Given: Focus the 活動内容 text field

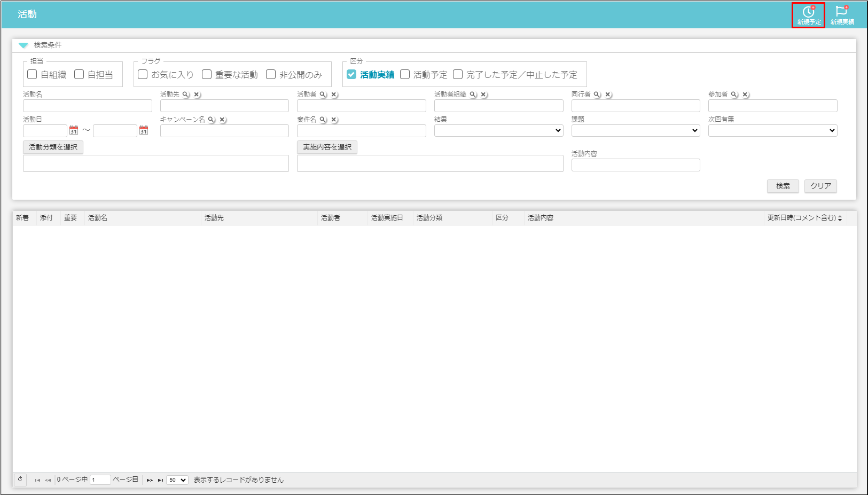Looking at the screenshot, I should tap(636, 165).
